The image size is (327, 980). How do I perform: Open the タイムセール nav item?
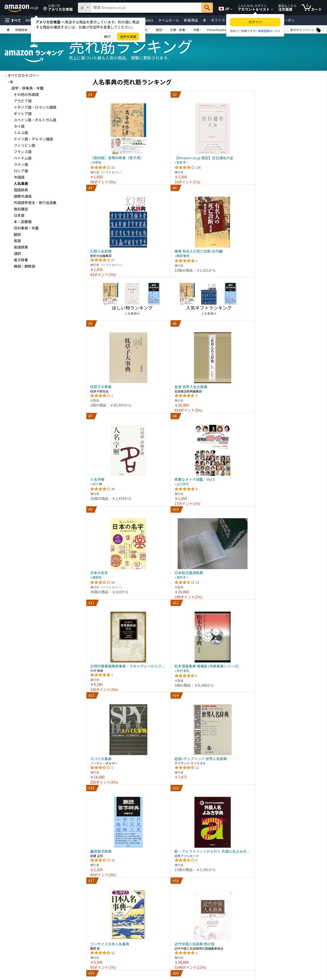point(168,21)
